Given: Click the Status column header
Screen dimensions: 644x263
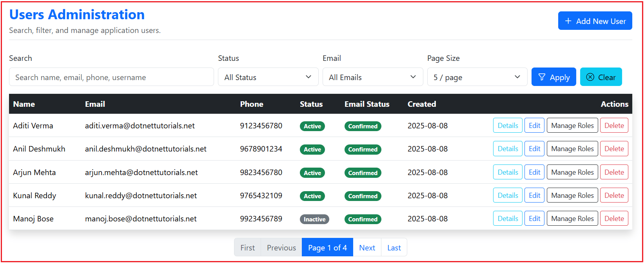Looking at the screenshot, I should tap(311, 104).
